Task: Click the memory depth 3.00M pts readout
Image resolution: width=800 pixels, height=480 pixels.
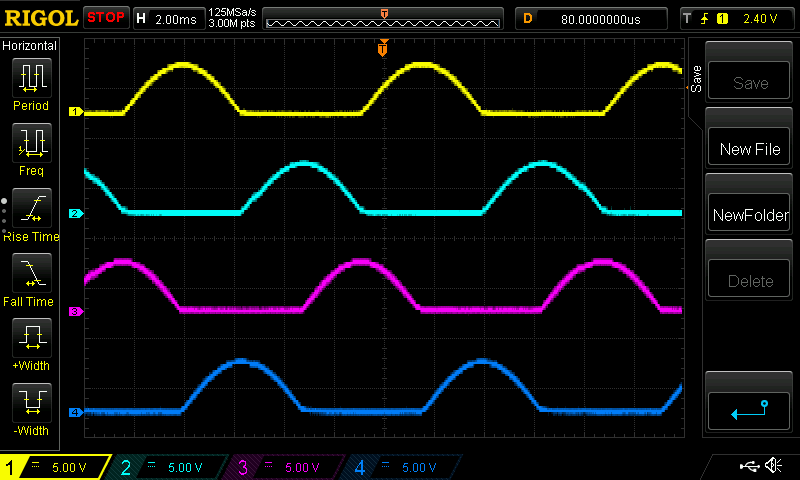Action: pos(232,23)
